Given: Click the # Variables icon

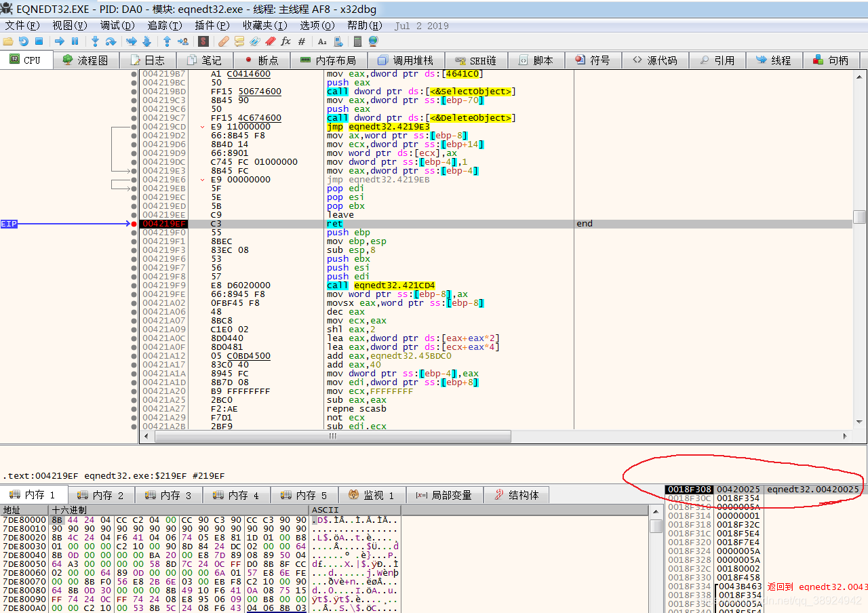Looking at the screenshot, I should pos(301,41).
